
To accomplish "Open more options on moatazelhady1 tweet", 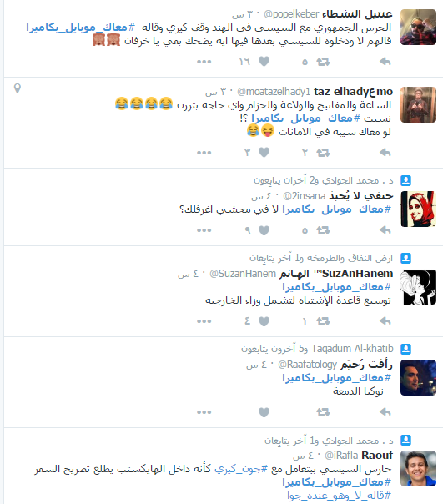I will tap(204, 153).
